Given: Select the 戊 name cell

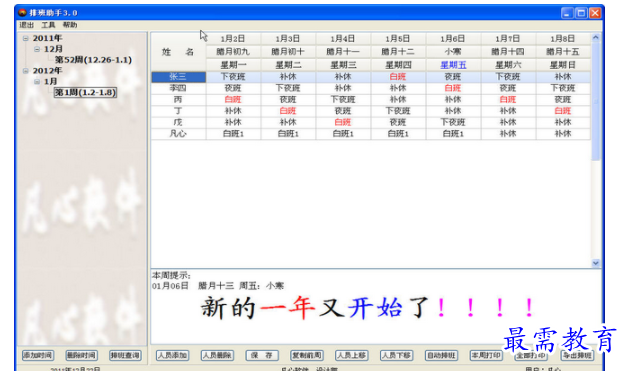Looking at the screenshot, I should (x=178, y=122).
